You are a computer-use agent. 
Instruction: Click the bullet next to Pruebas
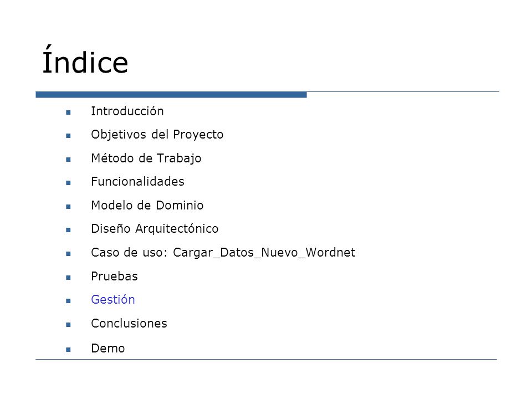(68, 278)
